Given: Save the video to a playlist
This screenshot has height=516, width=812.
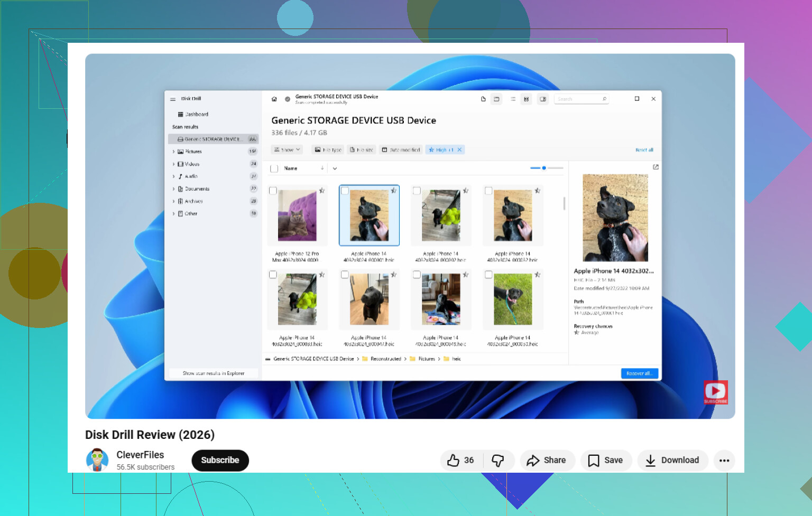Looking at the screenshot, I should click(x=606, y=461).
